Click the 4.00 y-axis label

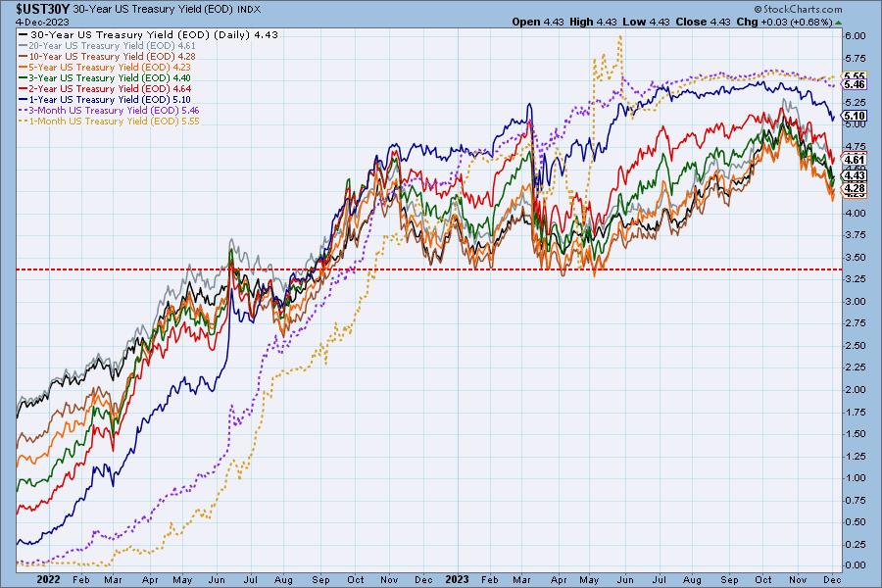(x=855, y=213)
